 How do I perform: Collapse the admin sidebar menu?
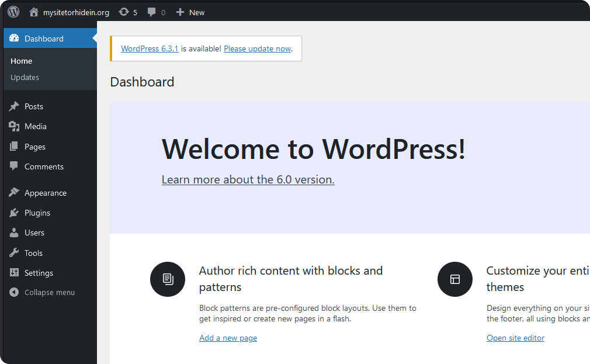tap(49, 292)
